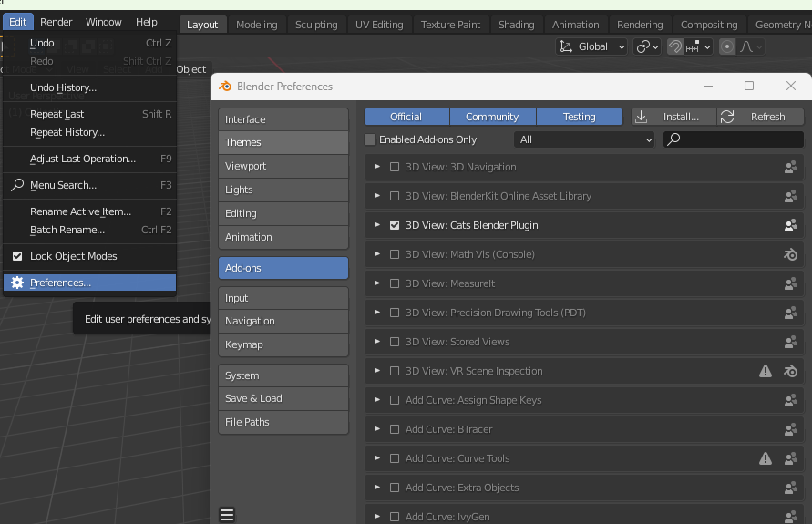Open the Add-ons preferences section
The height and width of the screenshot is (524, 812).
coord(283,268)
